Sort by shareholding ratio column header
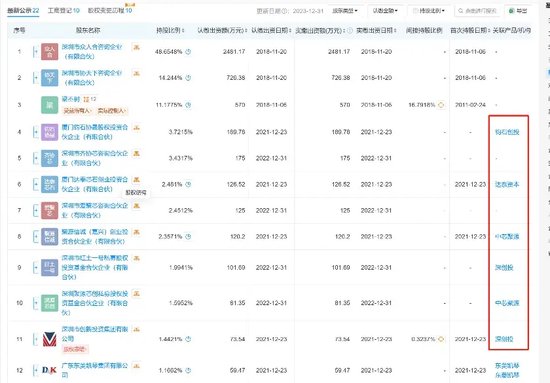The image size is (550, 383). 170,31
